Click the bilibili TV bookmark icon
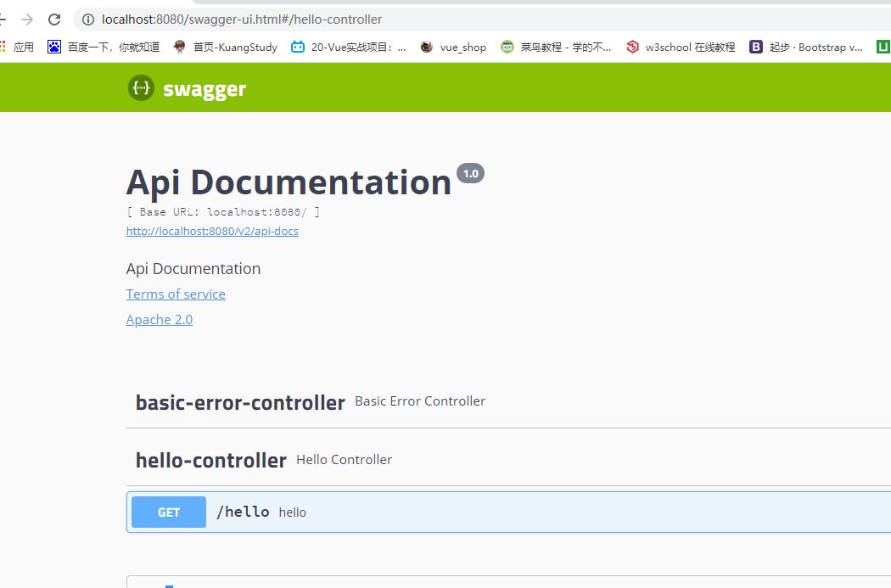The height and width of the screenshot is (588, 891). click(x=298, y=48)
